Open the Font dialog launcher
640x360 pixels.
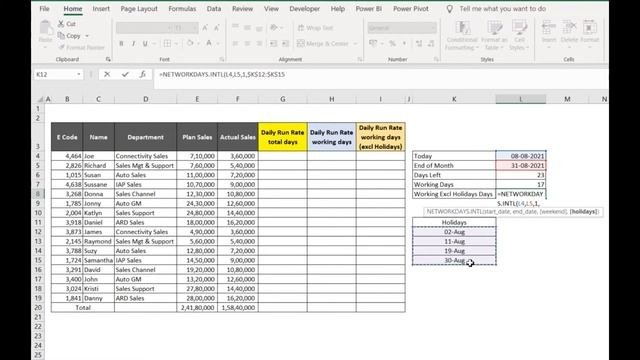tap(222, 60)
